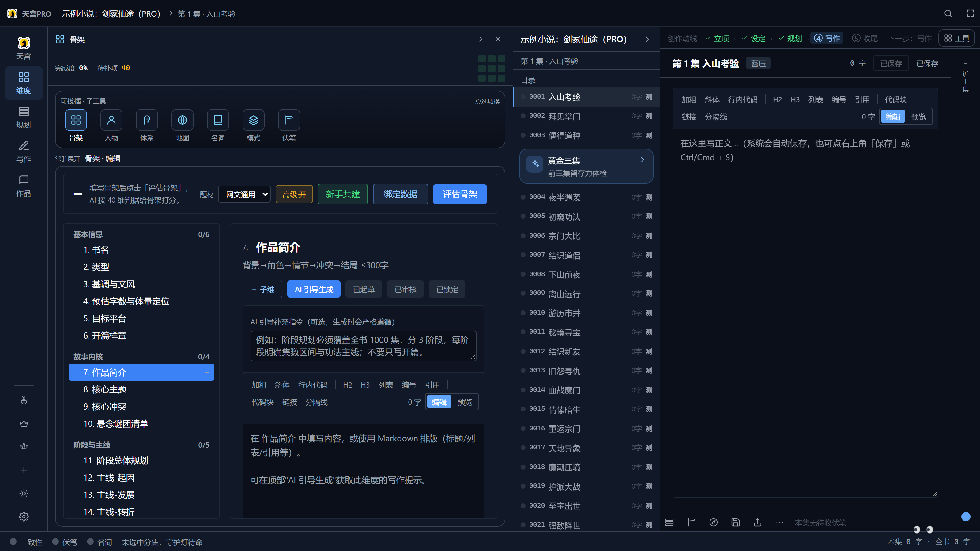Select chapter 0005 初窥功法
This screenshot has height=551, width=980.
587,216
